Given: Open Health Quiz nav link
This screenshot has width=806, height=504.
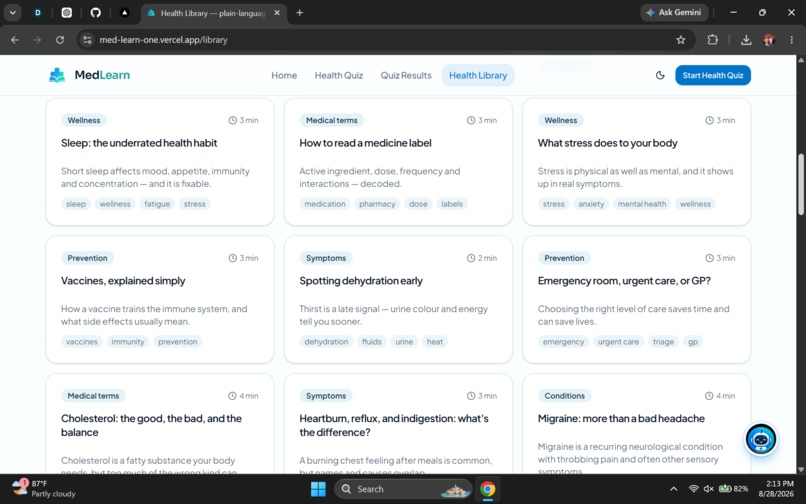Looking at the screenshot, I should click(x=339, y=76).
